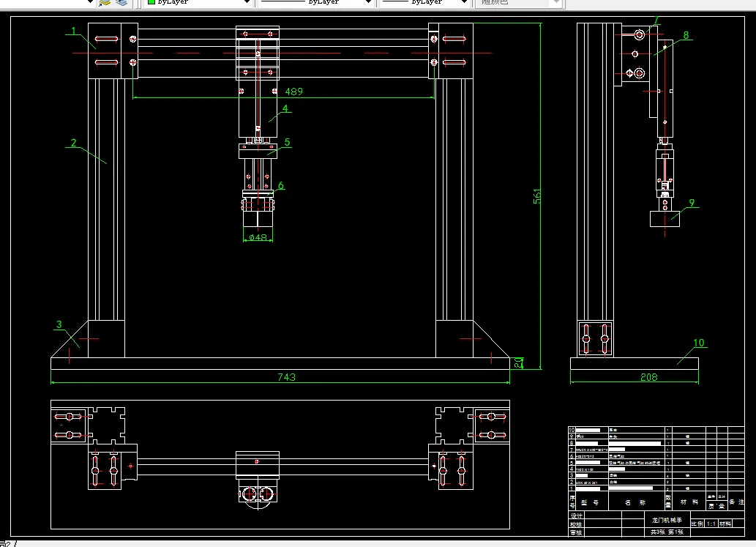Click part balloon number 5
This screenshot has width=756, height=547.
tap(288, 142)
